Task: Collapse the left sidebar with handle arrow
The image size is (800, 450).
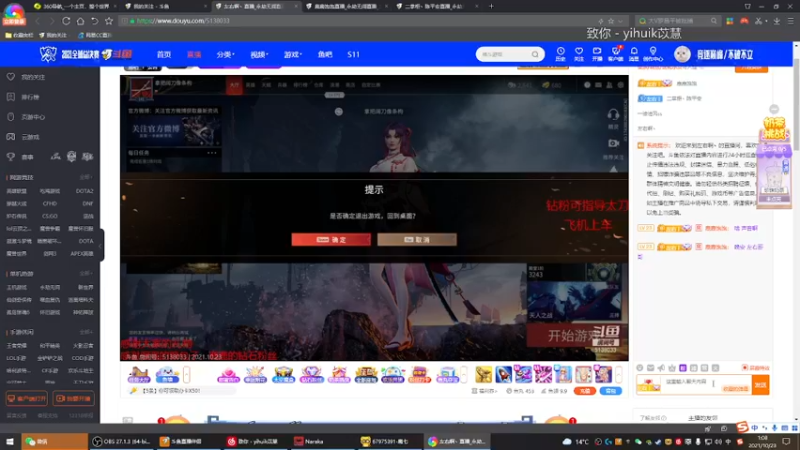Action: (101, 245)
